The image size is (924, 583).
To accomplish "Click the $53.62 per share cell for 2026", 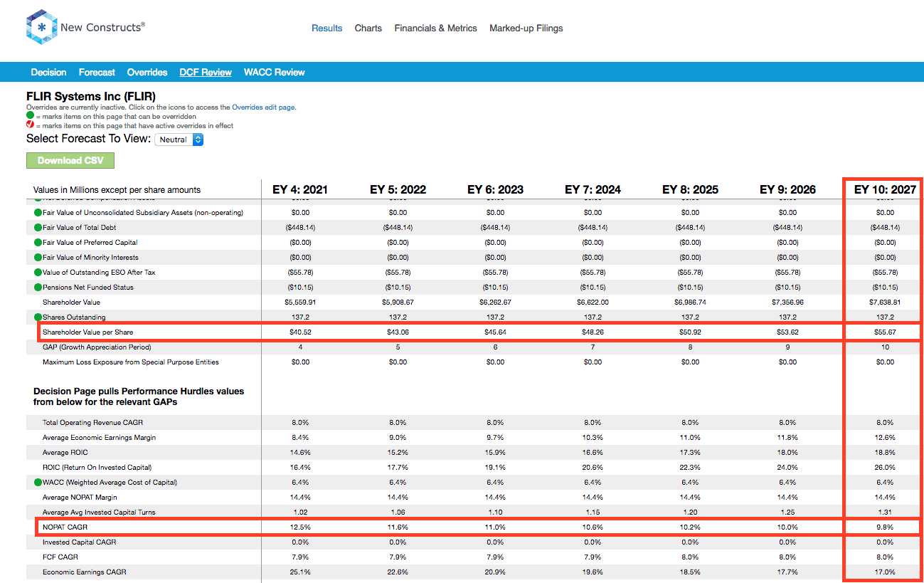I will [x=787, y=332].
